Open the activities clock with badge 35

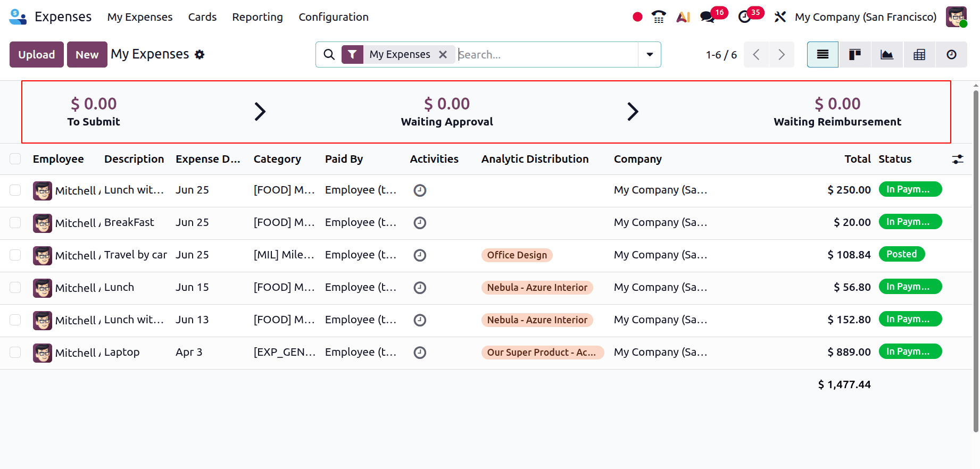745,17
